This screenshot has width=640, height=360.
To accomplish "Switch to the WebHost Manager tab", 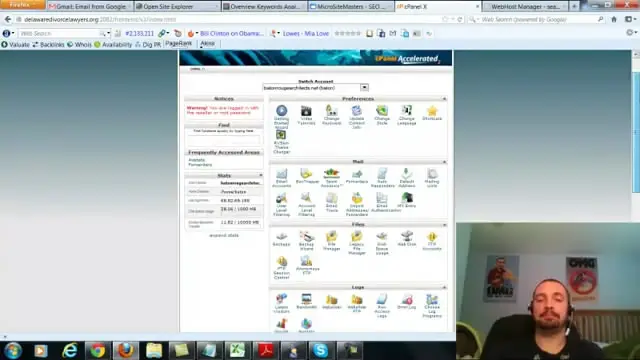I will (x=525, y=7).
